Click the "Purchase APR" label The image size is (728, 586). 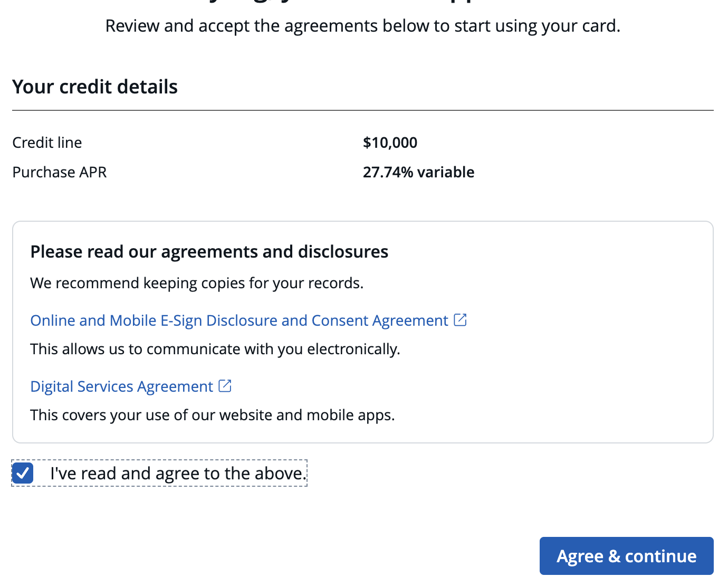(60, 172)
